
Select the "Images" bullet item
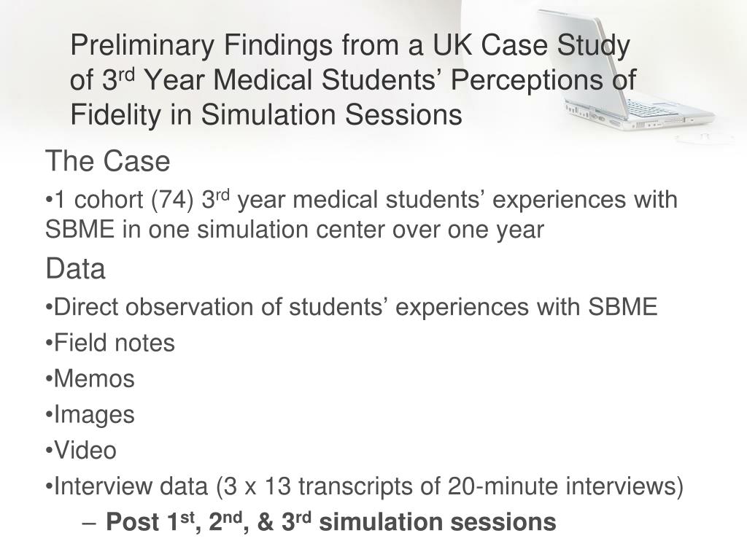click(90, 415)
